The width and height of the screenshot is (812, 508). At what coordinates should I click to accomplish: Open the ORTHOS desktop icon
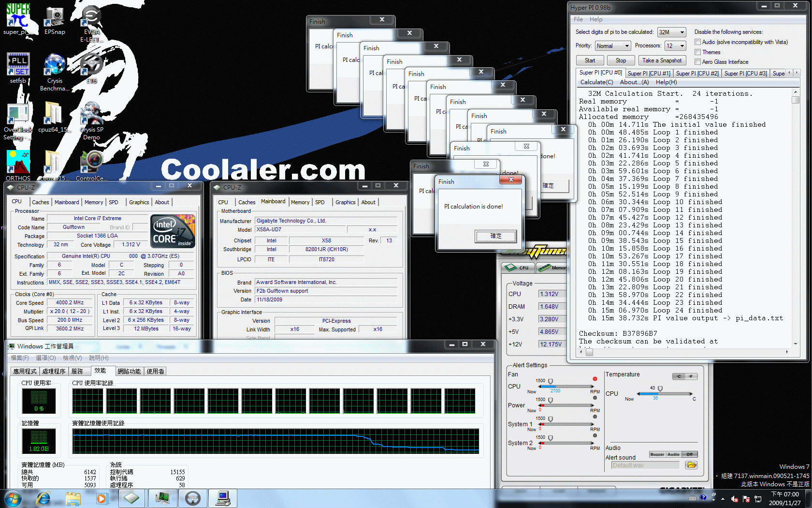coord(18,165)
